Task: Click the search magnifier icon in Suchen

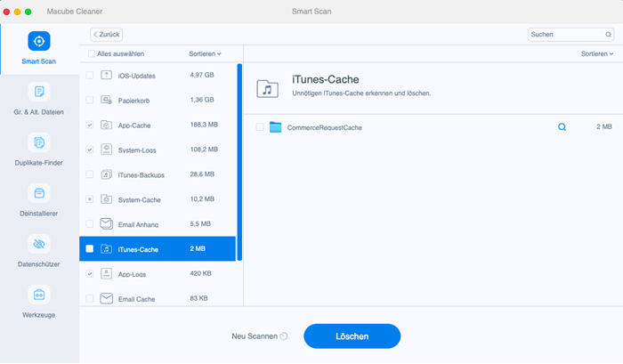Action: [608, 35]
